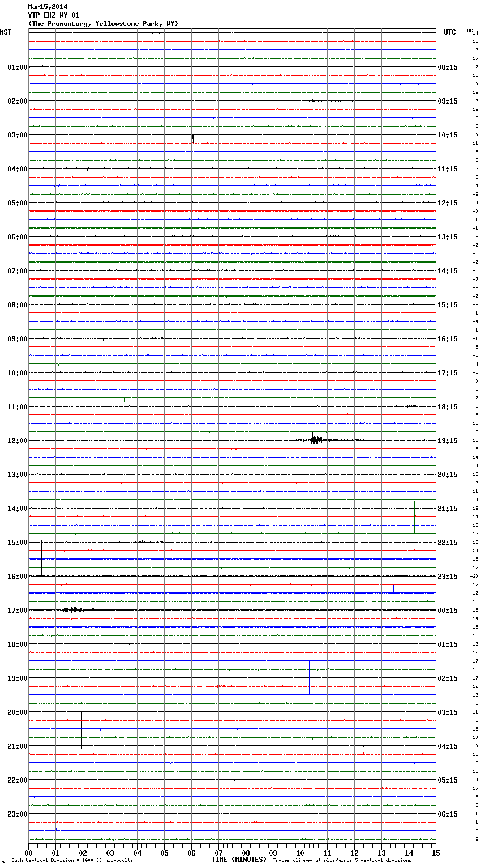Click the 10:15 UTC time label

coord(448,135)
